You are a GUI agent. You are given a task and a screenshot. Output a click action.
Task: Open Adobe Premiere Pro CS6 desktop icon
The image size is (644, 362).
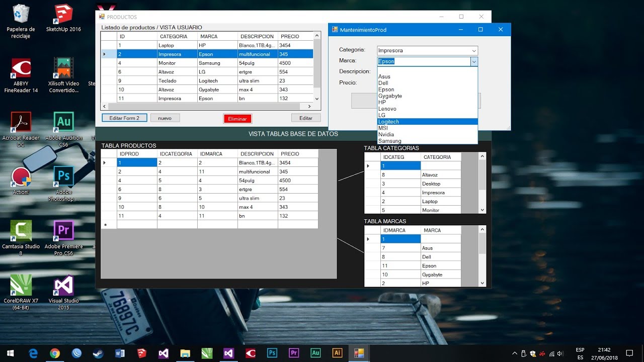64,238
